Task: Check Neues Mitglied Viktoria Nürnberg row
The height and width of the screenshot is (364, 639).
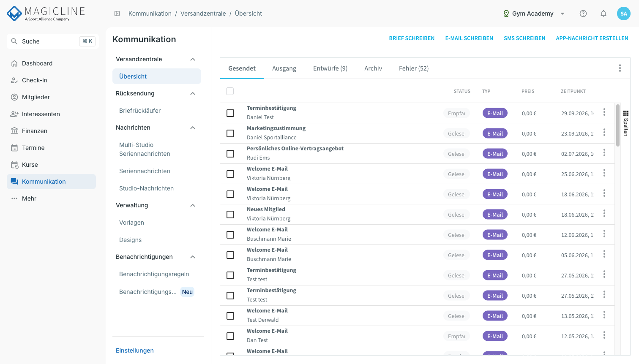Action: coord(230,215)
